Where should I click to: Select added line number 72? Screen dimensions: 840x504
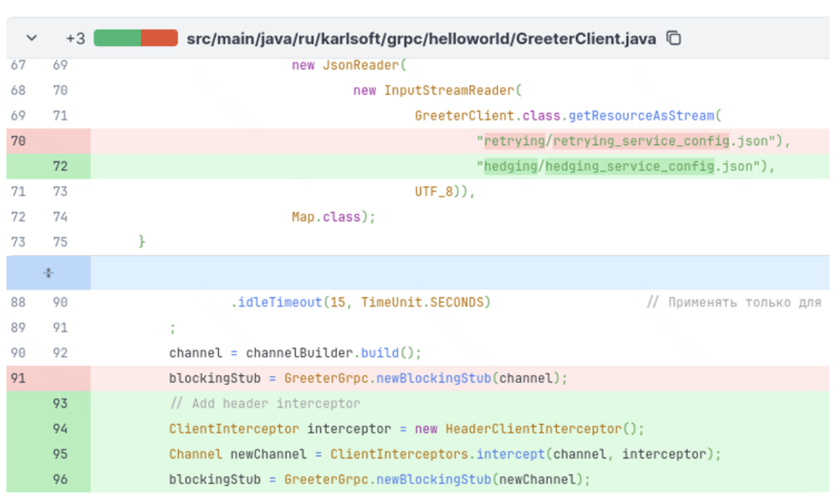click(x=60, y=166)
